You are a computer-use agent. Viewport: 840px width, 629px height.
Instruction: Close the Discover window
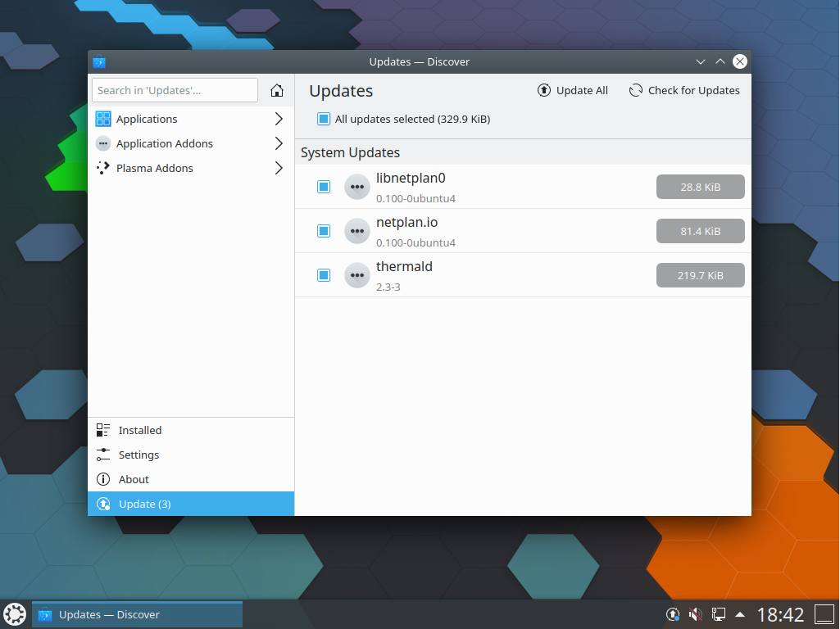click(x=740, y=62)
